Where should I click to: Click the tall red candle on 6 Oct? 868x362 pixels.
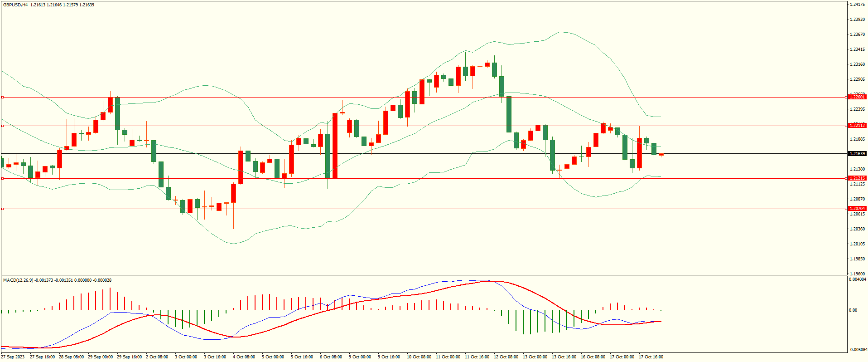335,146
